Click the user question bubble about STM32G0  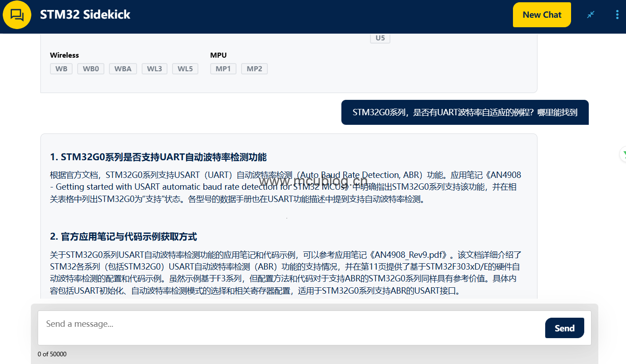(x=465, y=113)
